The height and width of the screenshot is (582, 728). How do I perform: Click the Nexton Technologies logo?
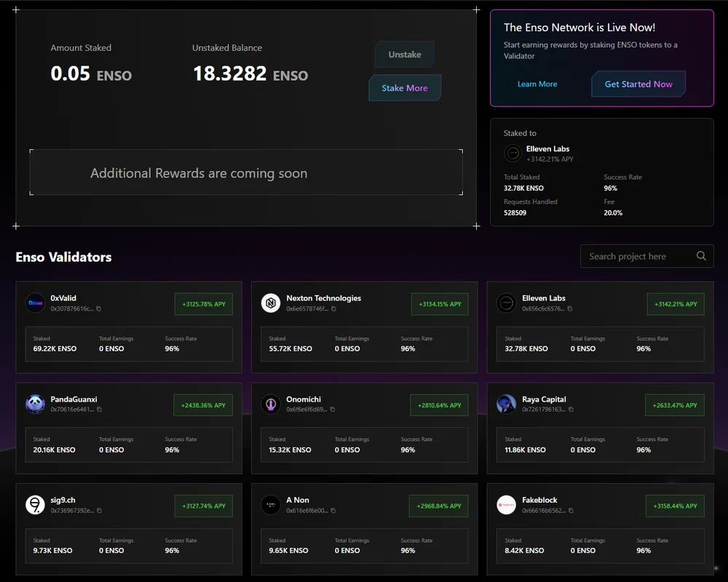pyautogui.click(x=271, y=303)
